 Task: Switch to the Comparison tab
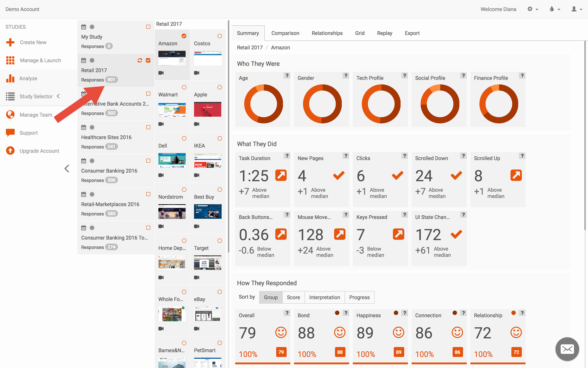(x=285, y=33)
